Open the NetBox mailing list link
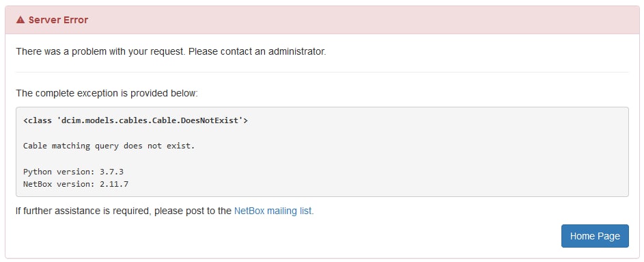This screenshot has width=644, height=262. point(272,211)
